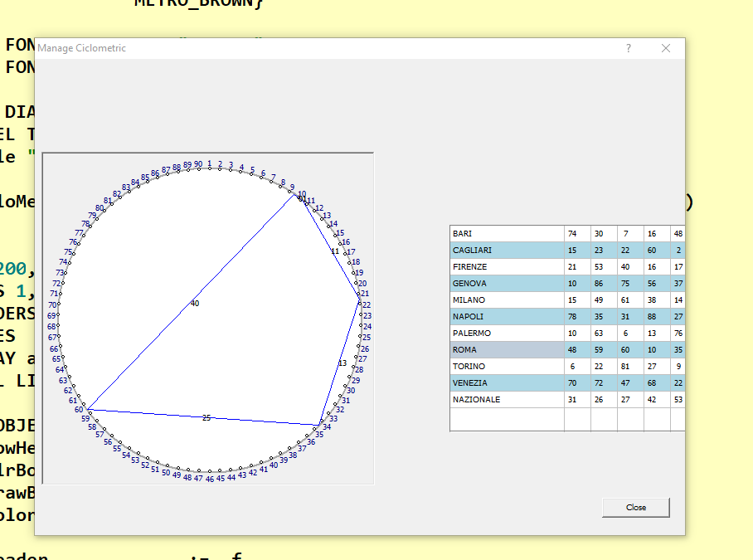Click number 60 at polygon's left vertex
753x560 pixels.
click(x=79, y=410)
